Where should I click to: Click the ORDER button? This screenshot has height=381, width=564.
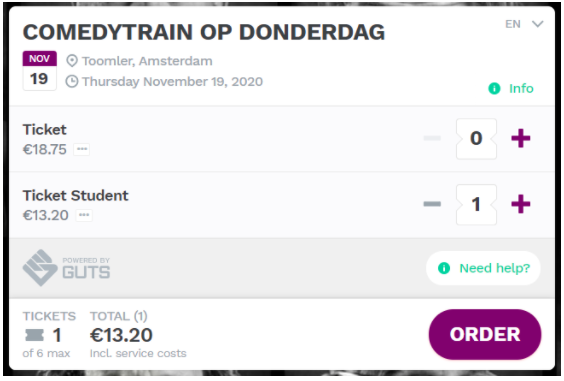(485, 334)
